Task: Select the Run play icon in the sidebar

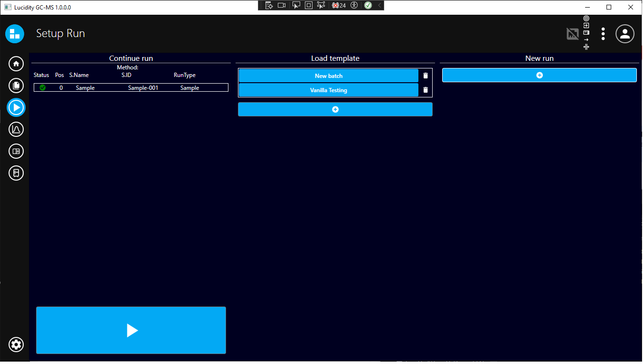Action: point(16,107)
